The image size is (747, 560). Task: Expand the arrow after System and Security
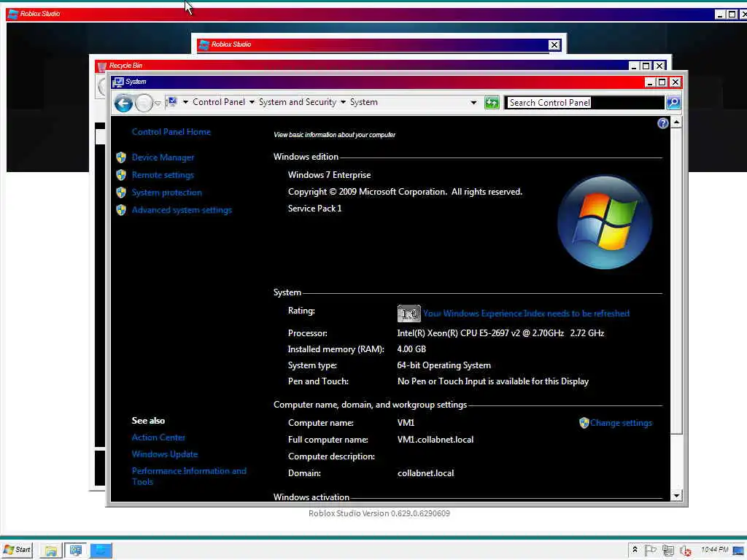[x=343, y=102]
